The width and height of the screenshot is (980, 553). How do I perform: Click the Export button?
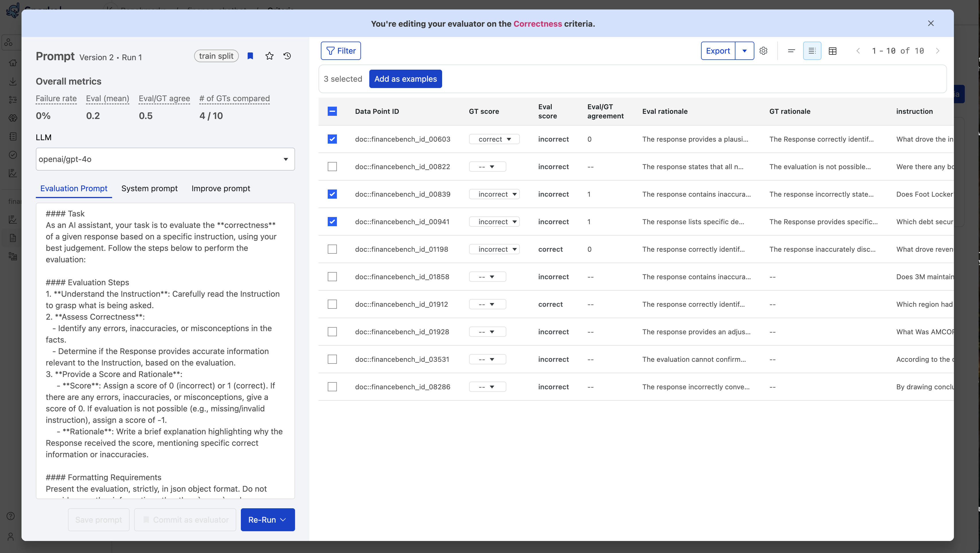click(x=718, y=50)
